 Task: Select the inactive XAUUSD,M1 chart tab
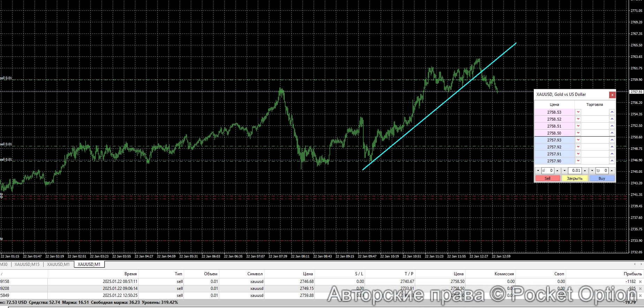[x=58, y=264]
